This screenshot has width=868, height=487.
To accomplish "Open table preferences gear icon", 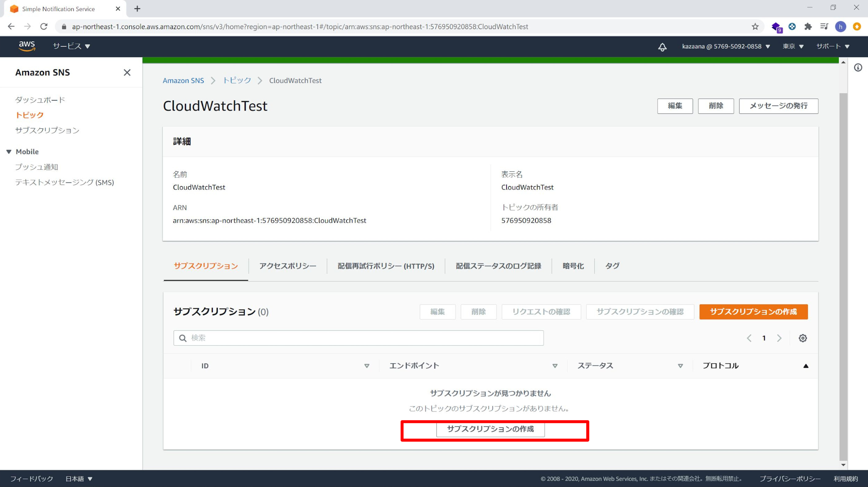I will pos(802,338).
